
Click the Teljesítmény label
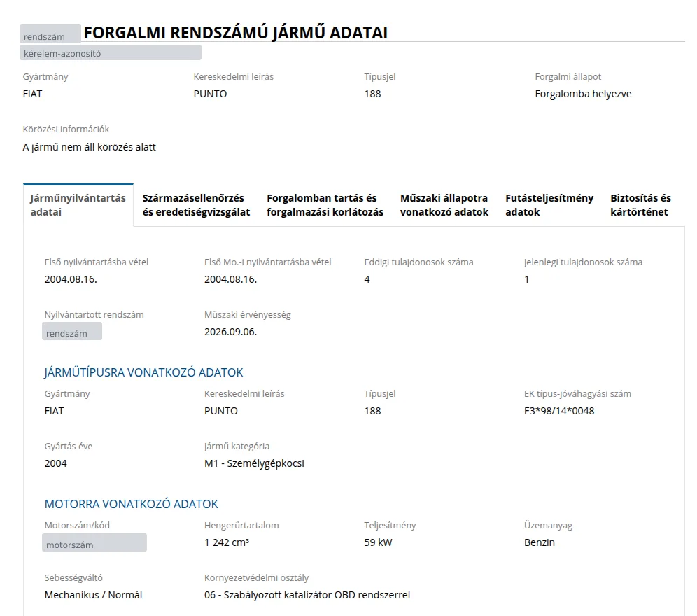coord(390,525)
